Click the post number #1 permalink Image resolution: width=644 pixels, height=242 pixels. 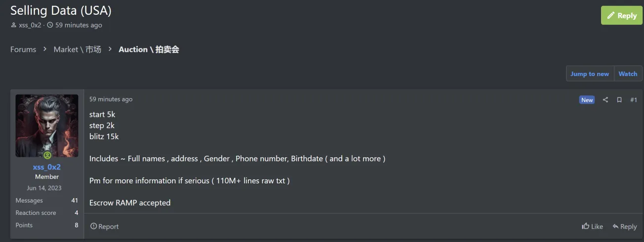coord(634,100)
